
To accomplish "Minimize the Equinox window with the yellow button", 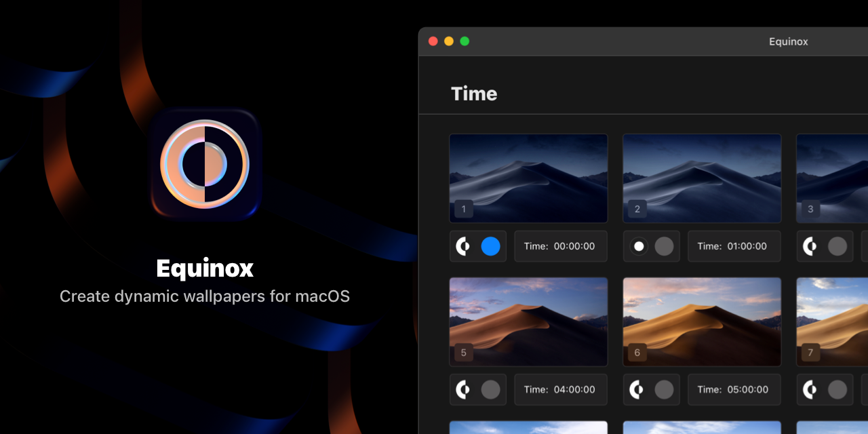I will point(449,41).
